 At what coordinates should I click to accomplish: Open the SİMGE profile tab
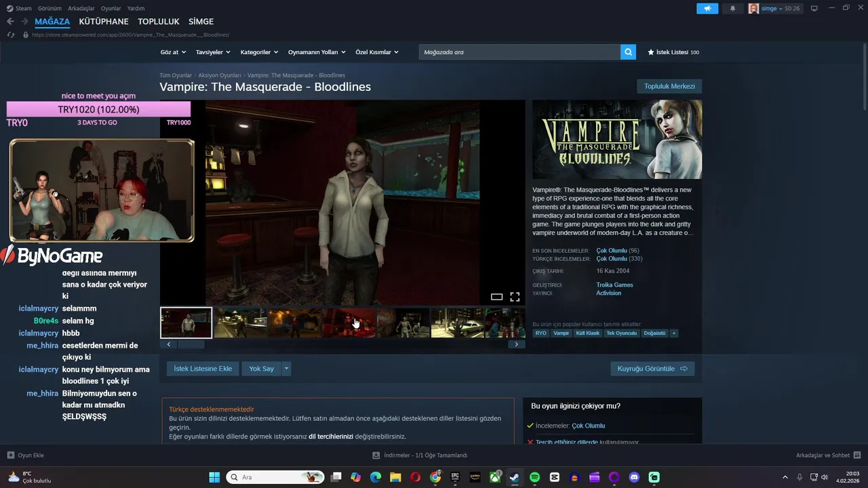[201, 22]
